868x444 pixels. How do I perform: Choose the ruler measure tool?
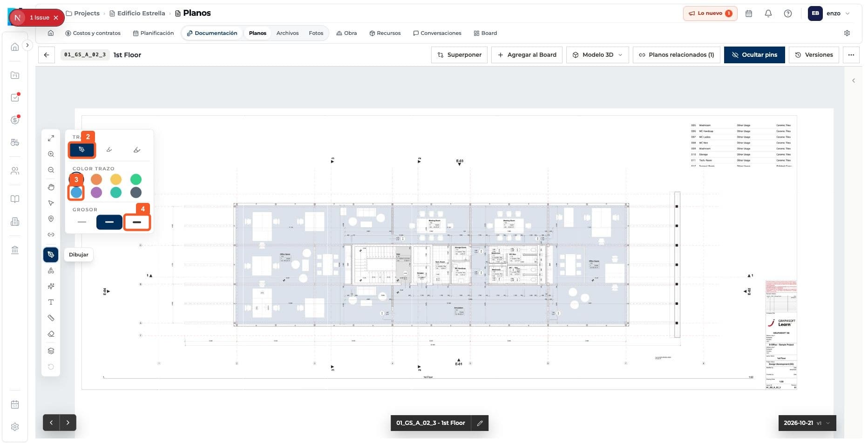[x=51, y=318]
